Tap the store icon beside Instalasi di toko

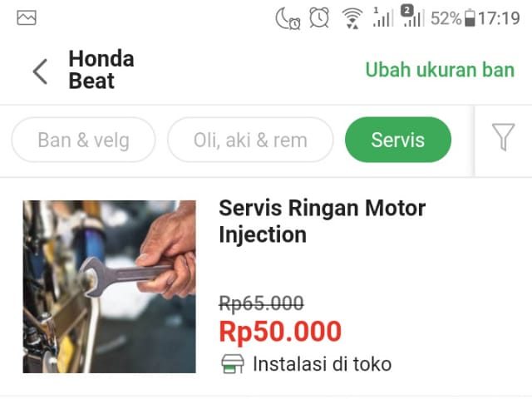233,364
